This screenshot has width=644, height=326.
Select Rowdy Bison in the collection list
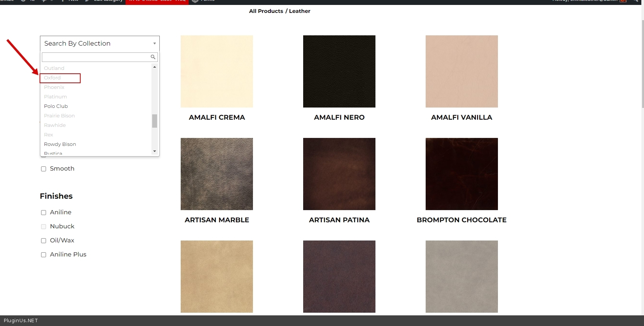60,144
